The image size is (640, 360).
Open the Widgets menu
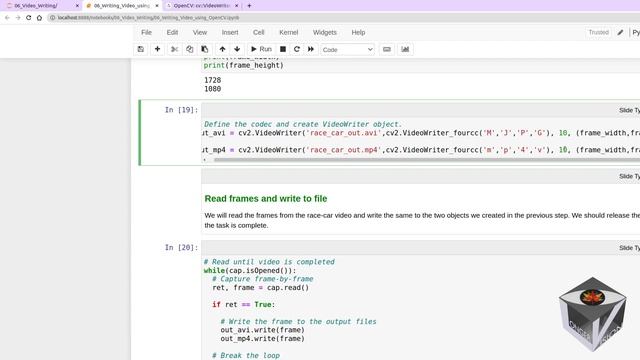[324, 32]
